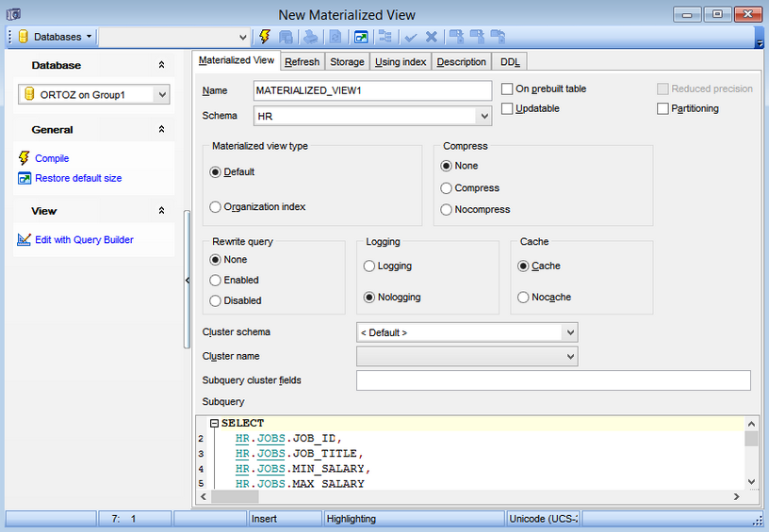This screenshot has height=532, width=769.
Task: Expand the Cluster schema dropdown
Action: pyautogui.click(x=568, y=332)
